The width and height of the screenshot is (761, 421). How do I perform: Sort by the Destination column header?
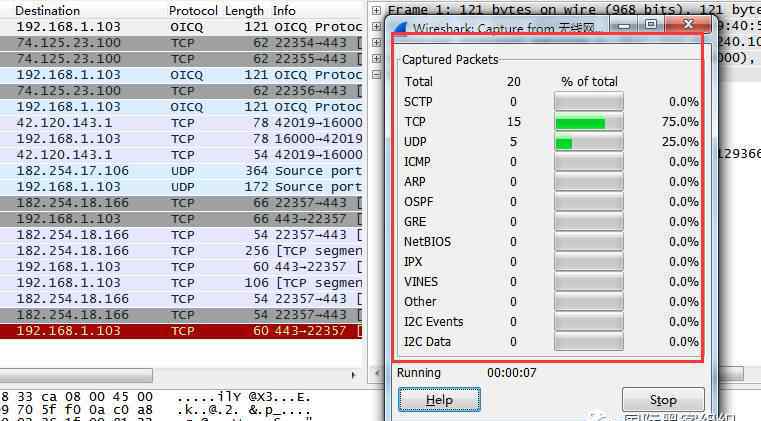tap(48, 10)
